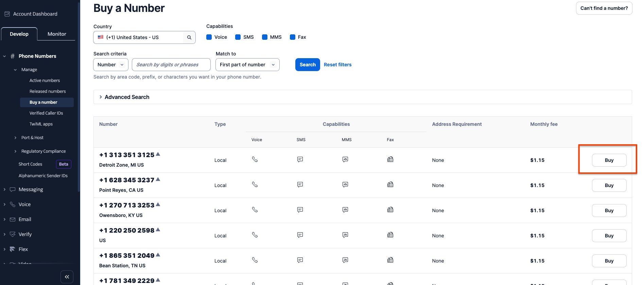Image resolution: width=644 pixels, height=285 pixels.
Task: Click the fax icon for +1 220 250 2598
Action: tap(390, 235)
